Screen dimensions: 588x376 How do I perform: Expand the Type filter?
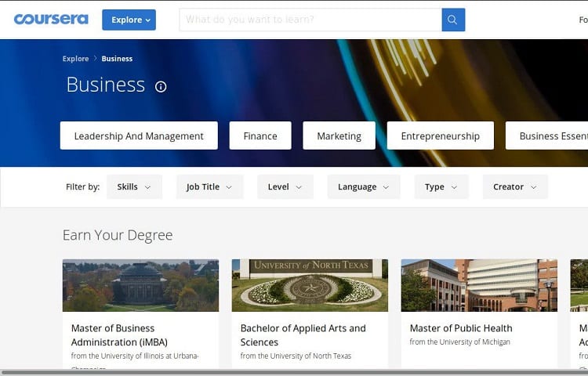click(441, 187)
